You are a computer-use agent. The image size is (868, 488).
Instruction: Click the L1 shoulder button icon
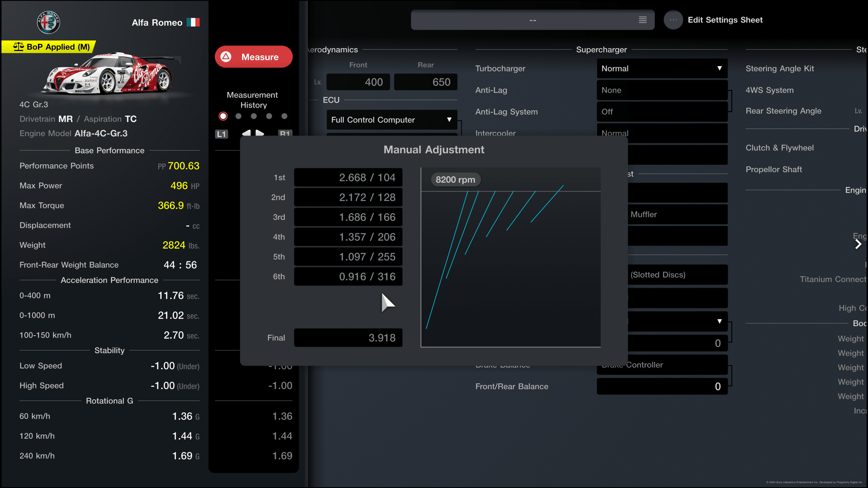tap(221, 134)
